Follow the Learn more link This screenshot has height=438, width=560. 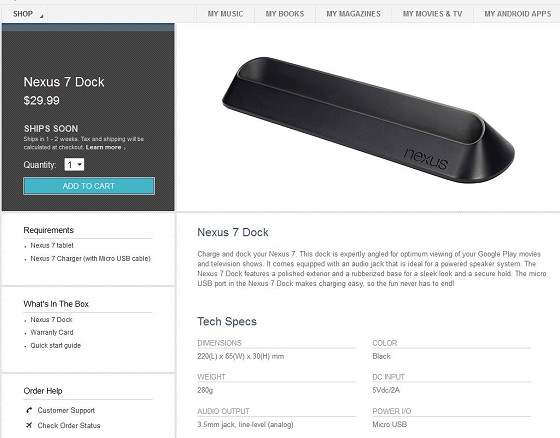click(x=104, y=147)
